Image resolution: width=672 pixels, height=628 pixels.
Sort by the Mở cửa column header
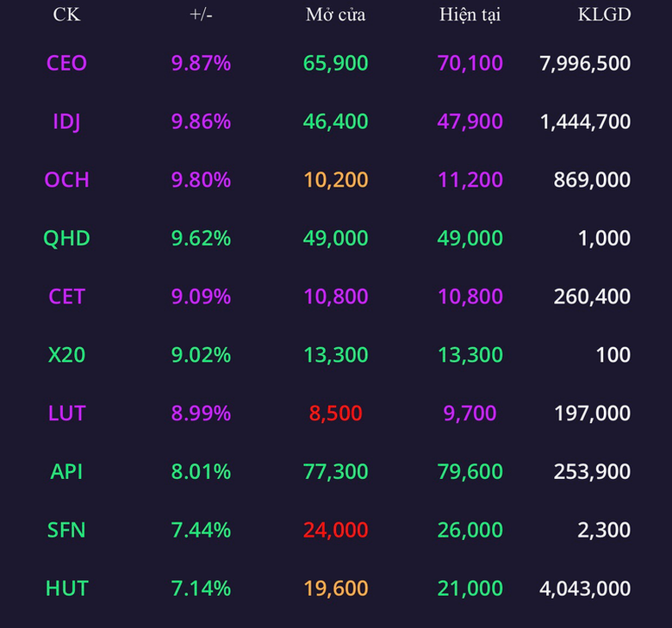point(336,15)
